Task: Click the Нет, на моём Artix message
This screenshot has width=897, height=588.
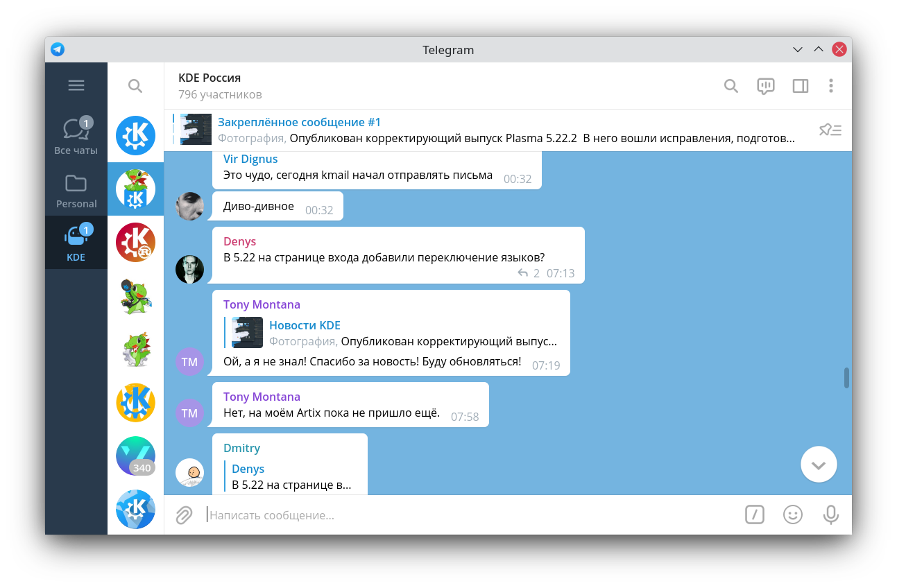Action: (332, 413)
